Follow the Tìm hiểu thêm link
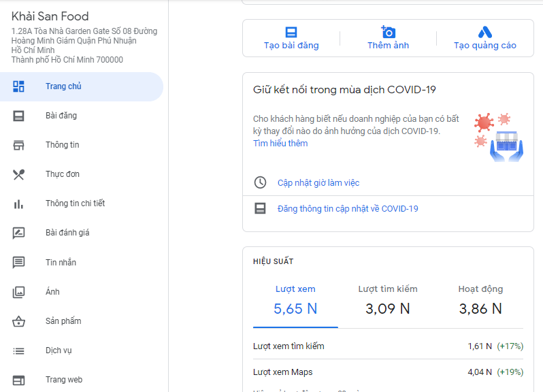Viewport: 543px width, 392px height. point(280,144)
